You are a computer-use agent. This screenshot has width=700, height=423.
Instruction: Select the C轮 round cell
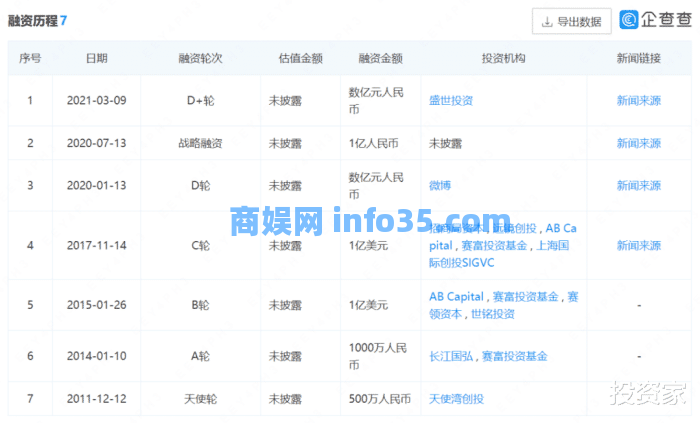(200, 245)
